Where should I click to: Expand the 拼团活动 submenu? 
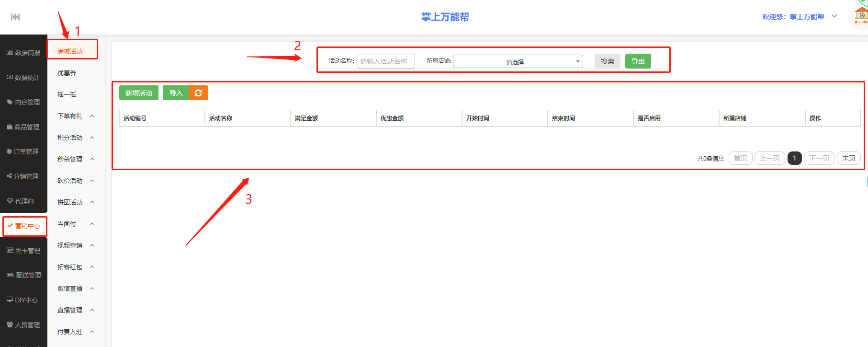pyautogui.click(x=92, y=202)
